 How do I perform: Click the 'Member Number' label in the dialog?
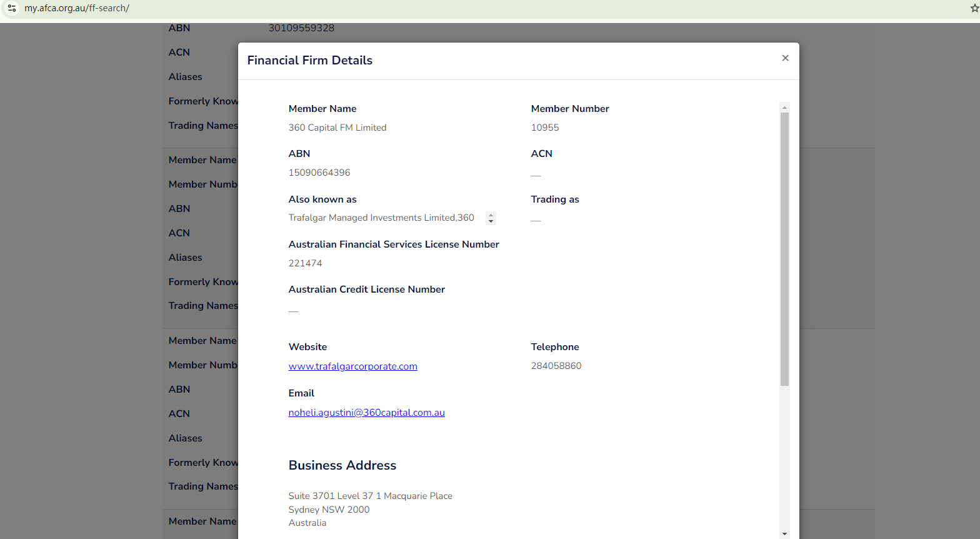[x=570, y=109]
